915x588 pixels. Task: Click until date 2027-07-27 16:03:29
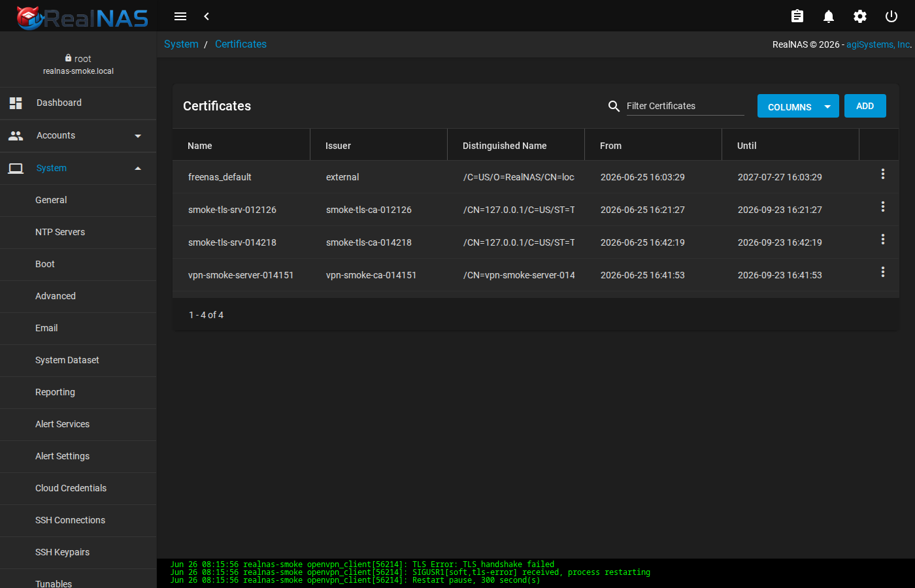tap(780, 177)
